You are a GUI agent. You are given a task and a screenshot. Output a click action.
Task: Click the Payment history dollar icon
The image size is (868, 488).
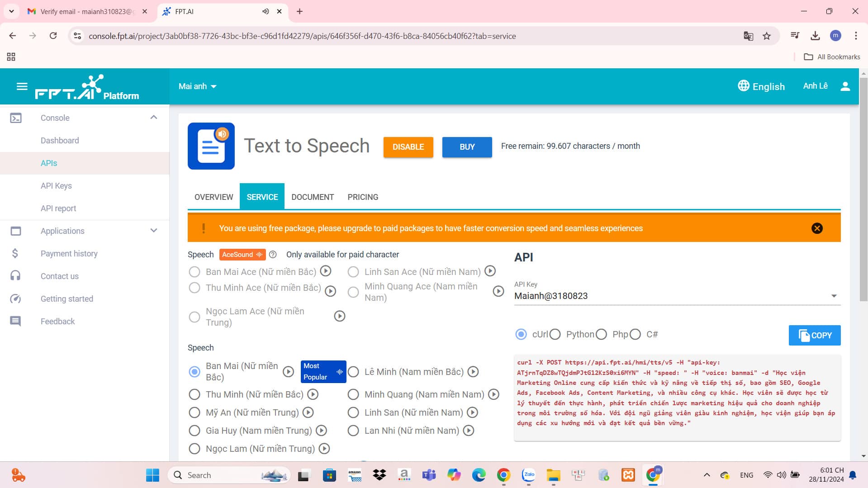[15, 253]
